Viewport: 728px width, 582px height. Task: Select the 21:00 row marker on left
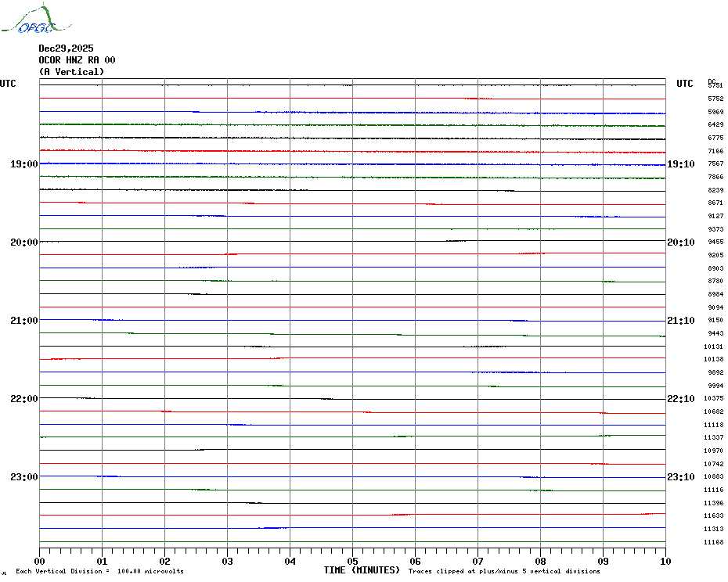(23, 321)
